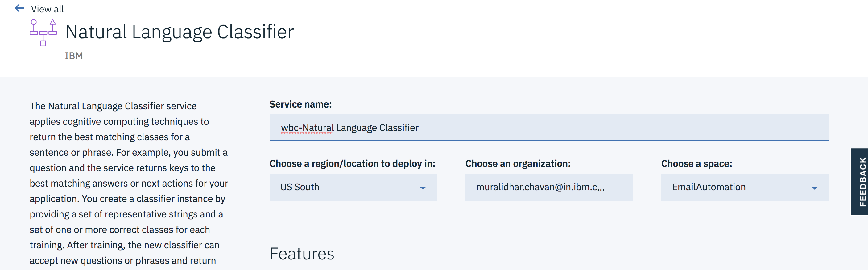Click the Natural Language Classifier service icon
The image size is (868, 270).
pyautogui.click(x=43, y=33)
